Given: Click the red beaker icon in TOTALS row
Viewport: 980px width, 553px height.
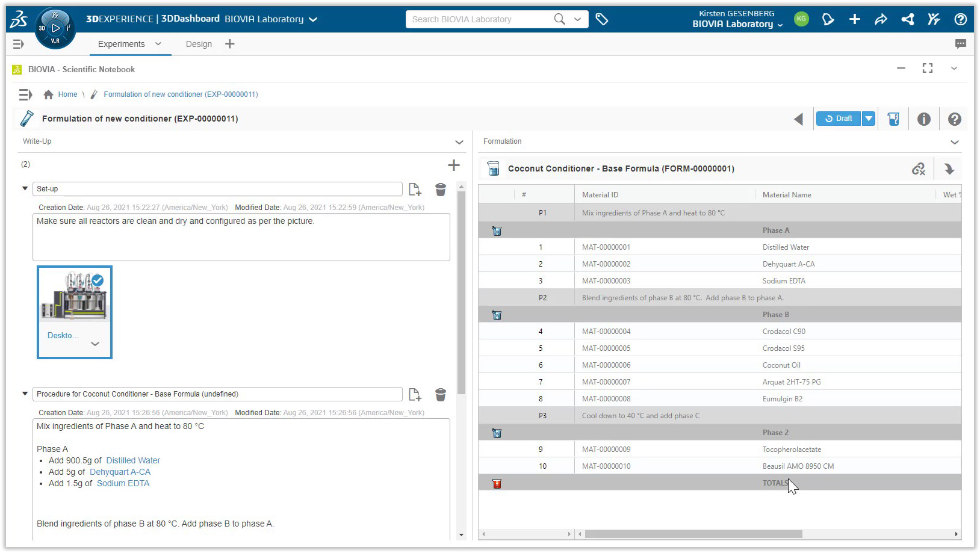Looking at the screenshot, I should 497,484.
